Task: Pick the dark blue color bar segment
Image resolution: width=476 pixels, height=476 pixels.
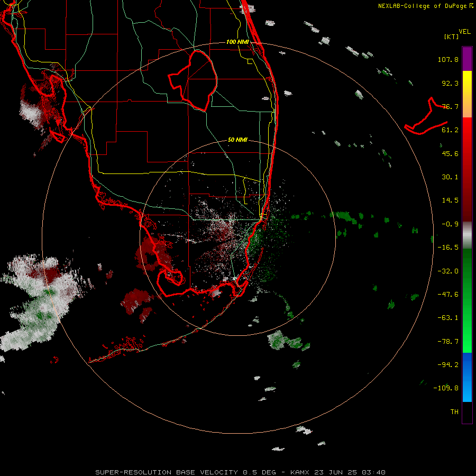Action: point(467,364)
